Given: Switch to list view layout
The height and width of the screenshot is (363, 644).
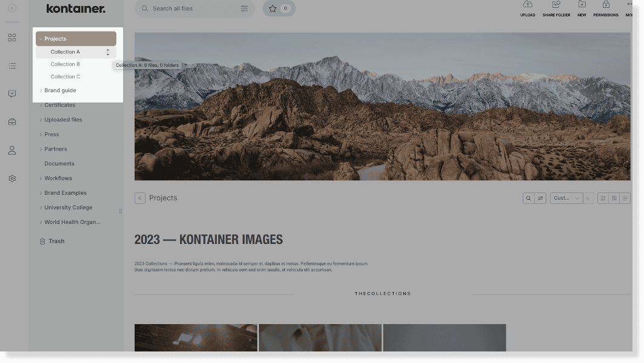Looking at the screenshot, I should [x=625, y=198].
